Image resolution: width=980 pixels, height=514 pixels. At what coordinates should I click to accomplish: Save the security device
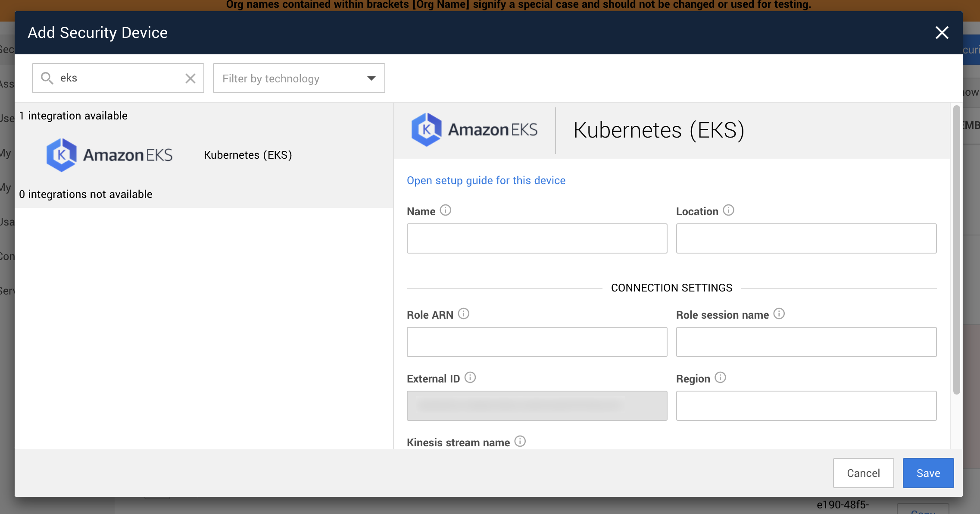pyautogui.click(x=928, y=473)
